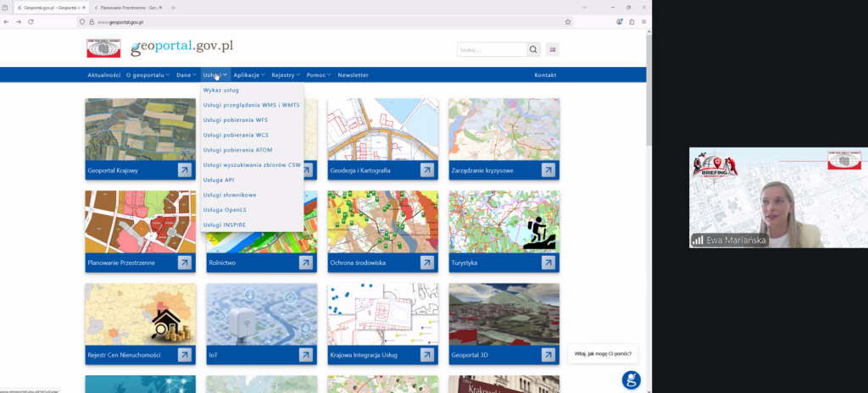Reload the page with refresh icon

click(31, 21)
